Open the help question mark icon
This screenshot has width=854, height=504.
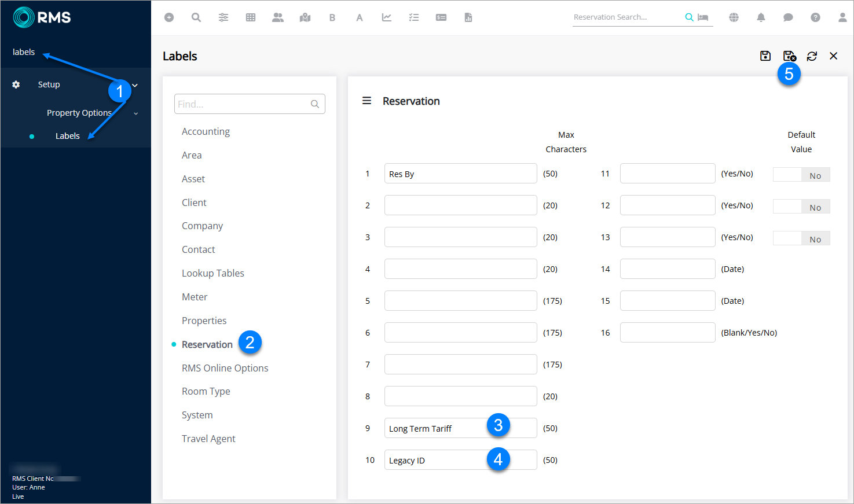coord(815,17)
